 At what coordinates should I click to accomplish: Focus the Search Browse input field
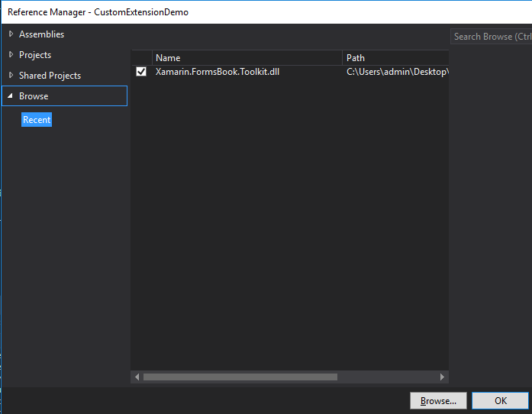click(492, 37)
